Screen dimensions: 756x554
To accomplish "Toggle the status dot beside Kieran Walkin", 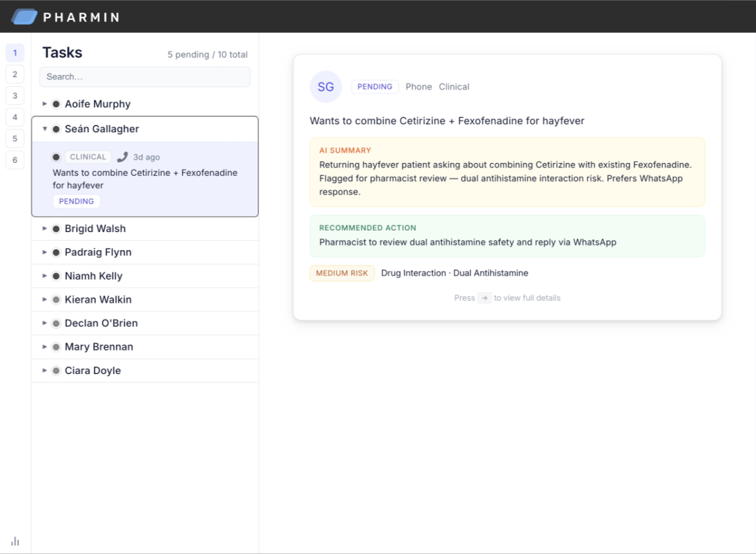I will [x=56, y=300].
